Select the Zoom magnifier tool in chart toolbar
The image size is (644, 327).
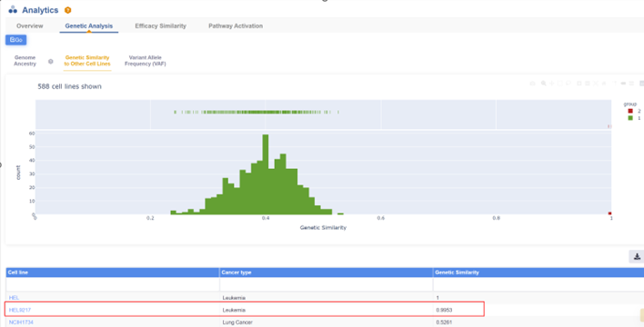click(x=543, y=84)
